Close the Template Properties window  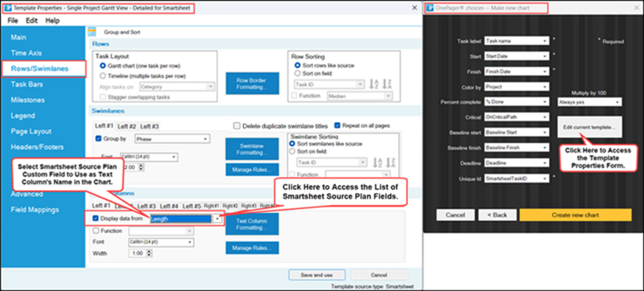point(415,8)
